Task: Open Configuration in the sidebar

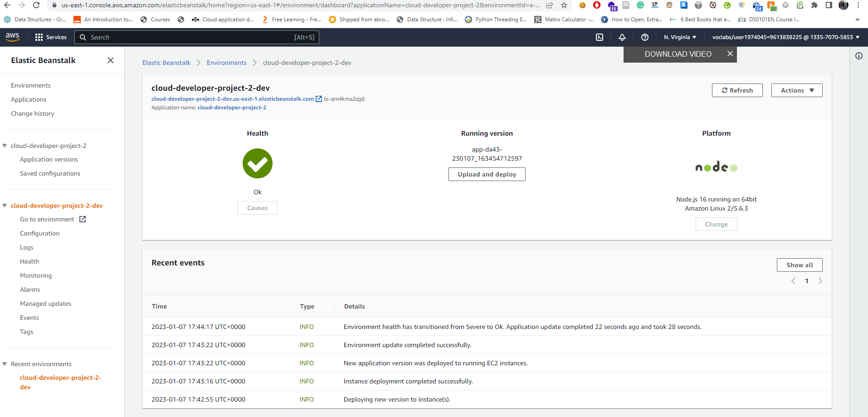Action: tap(40, 233)
